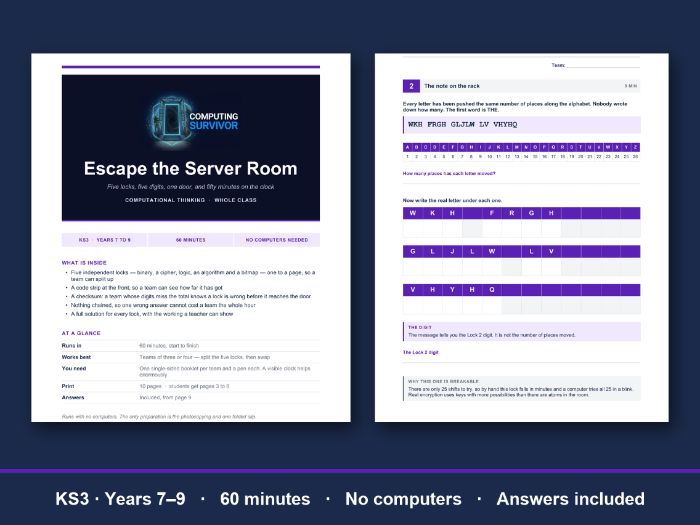Click the 'Runs in' row label
Image resolution: width=700 pixels, height=525 pixels.
point(71,346)
